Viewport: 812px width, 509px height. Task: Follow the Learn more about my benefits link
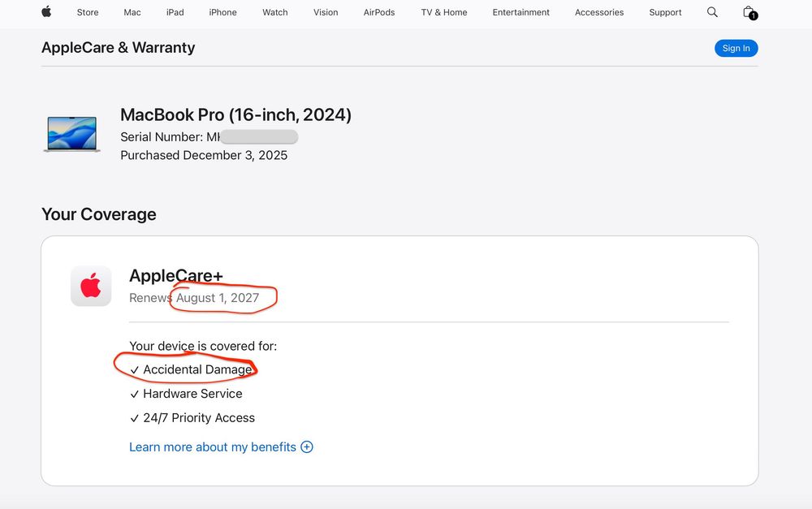(x=212, y=446)
